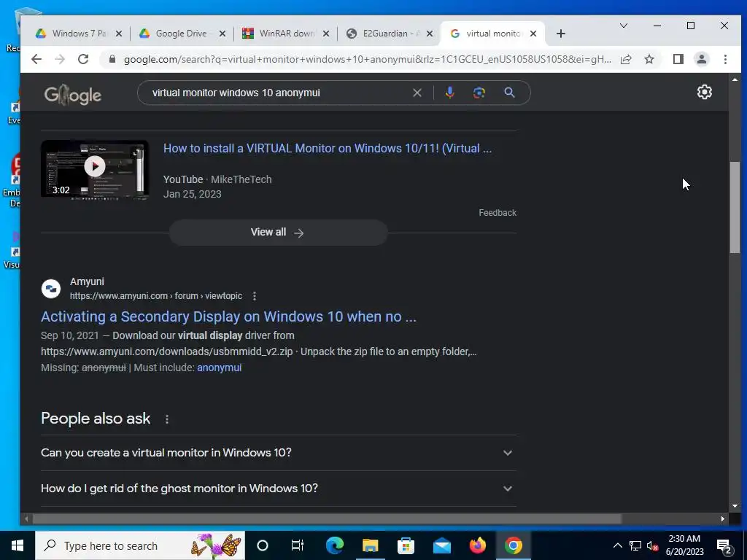The image size is (747, 560).
Task: Open the Amyuni site favicon
Action: (51, 289)
